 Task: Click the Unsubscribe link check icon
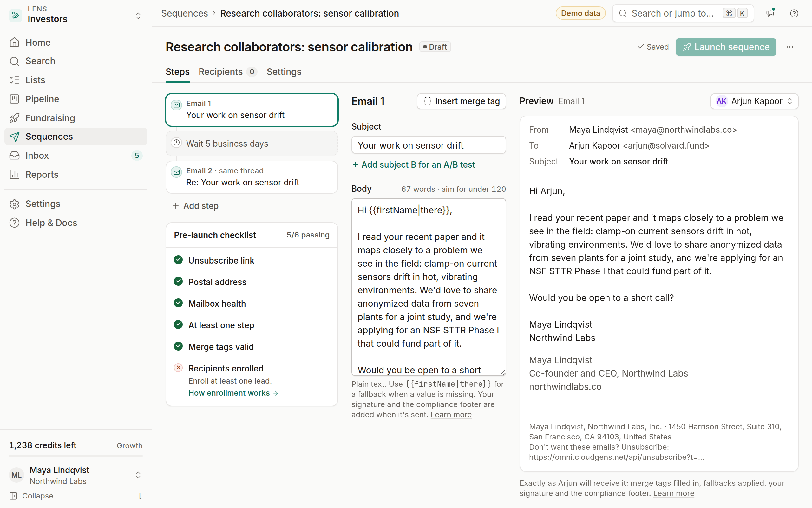178,260
